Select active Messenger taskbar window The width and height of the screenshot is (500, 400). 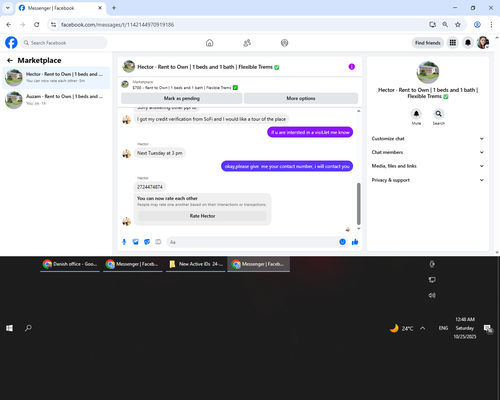tap(259, 264)
